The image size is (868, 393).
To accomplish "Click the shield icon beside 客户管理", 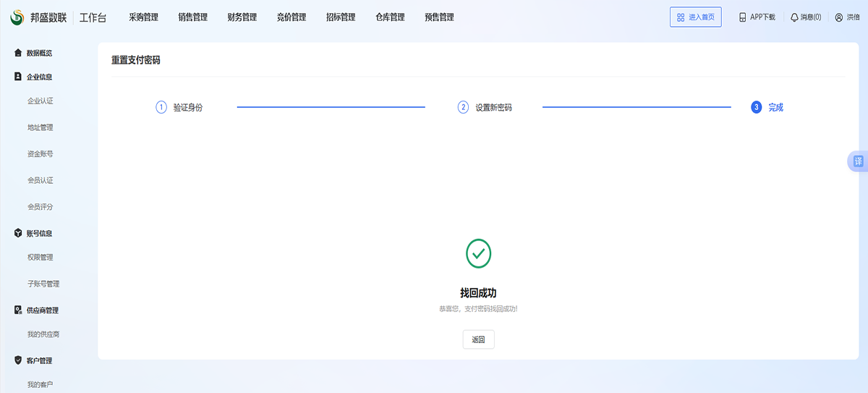I will [18, 360].
